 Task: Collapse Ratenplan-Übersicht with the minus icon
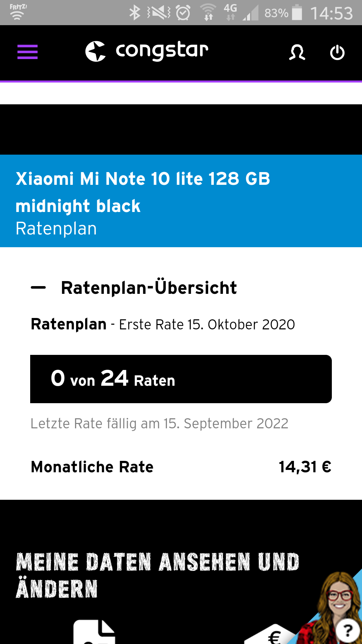click(38, 287)
